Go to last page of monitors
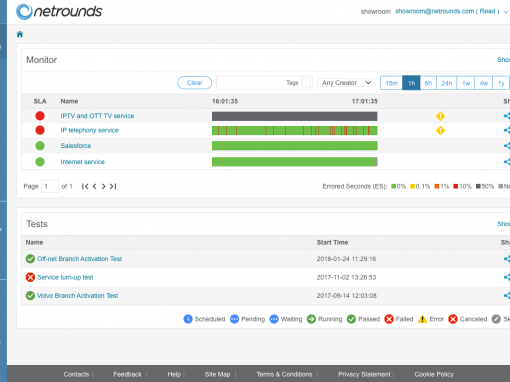510x382 pixels. point(113,186)
